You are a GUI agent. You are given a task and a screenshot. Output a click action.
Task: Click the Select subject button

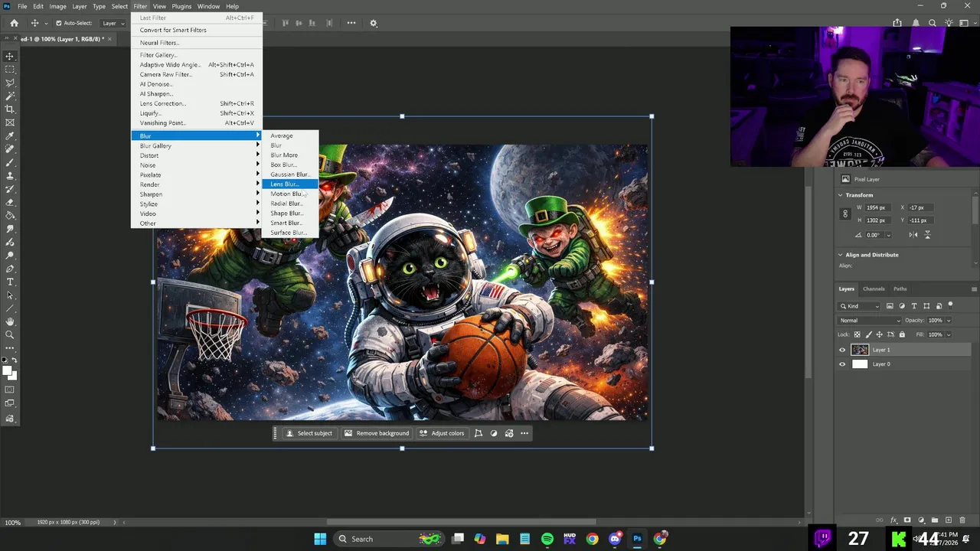309,433
